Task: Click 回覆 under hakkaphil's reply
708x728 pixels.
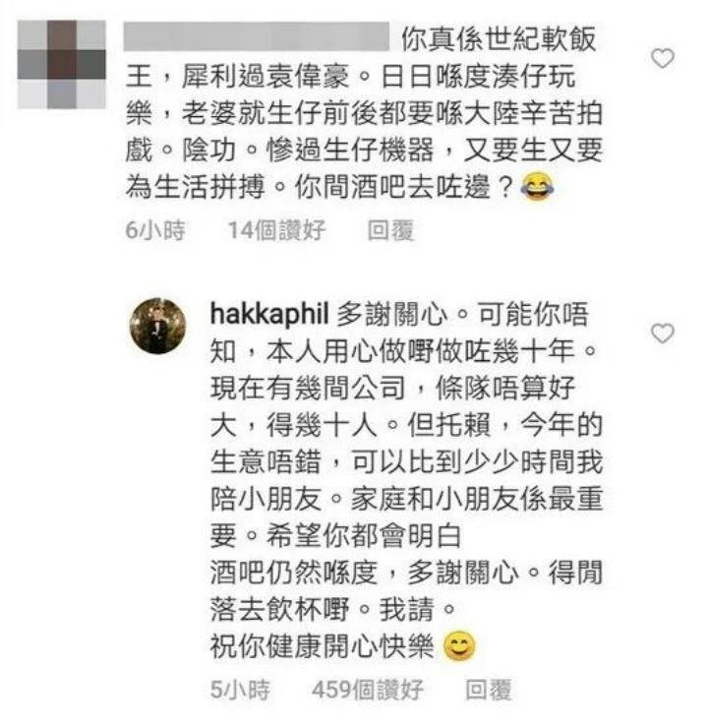Action: pos(489,690)
